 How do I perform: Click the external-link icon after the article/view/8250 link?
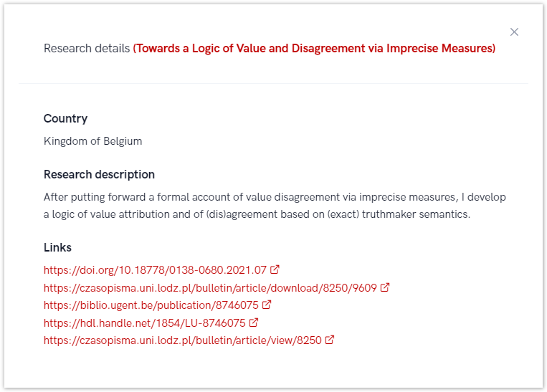click(x=330, y=340)
